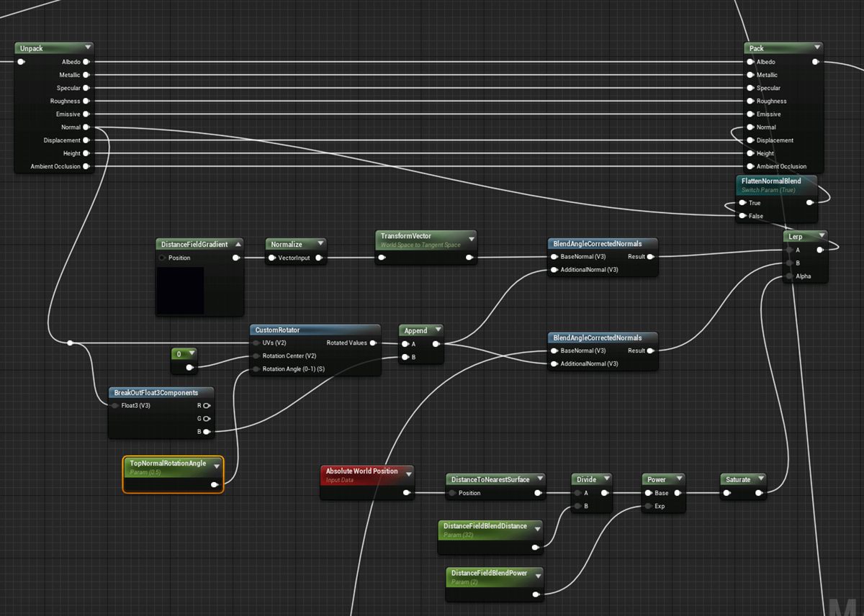Select the CustomRotator node title
This screenshot has width=864, height=616.
(x=277, y=330)
